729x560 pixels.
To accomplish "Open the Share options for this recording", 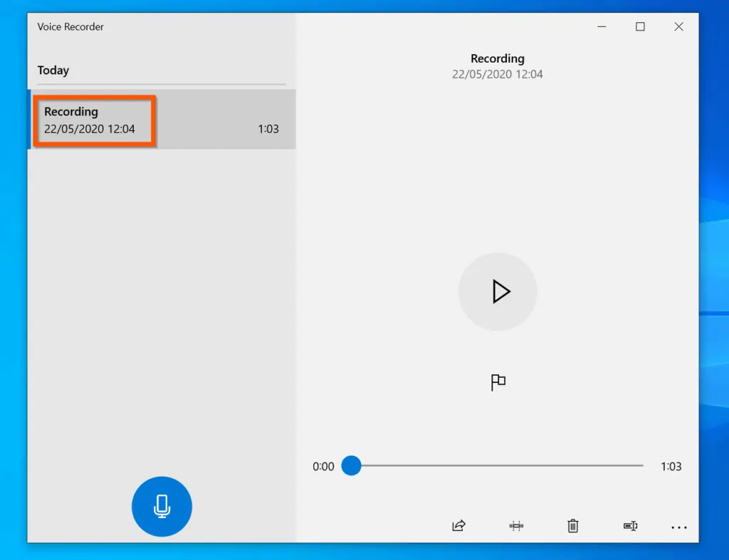I will pos(458,526).
